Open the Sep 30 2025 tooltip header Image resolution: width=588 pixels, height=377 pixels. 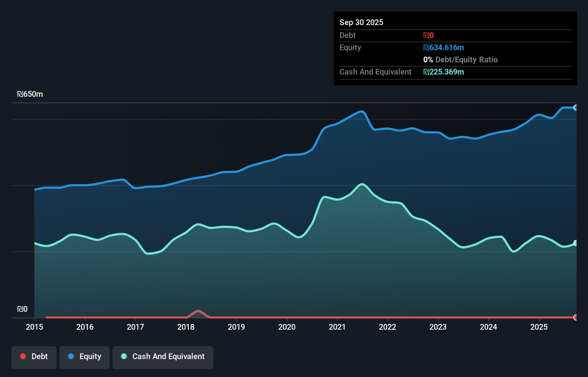click(x=361, y=22)
